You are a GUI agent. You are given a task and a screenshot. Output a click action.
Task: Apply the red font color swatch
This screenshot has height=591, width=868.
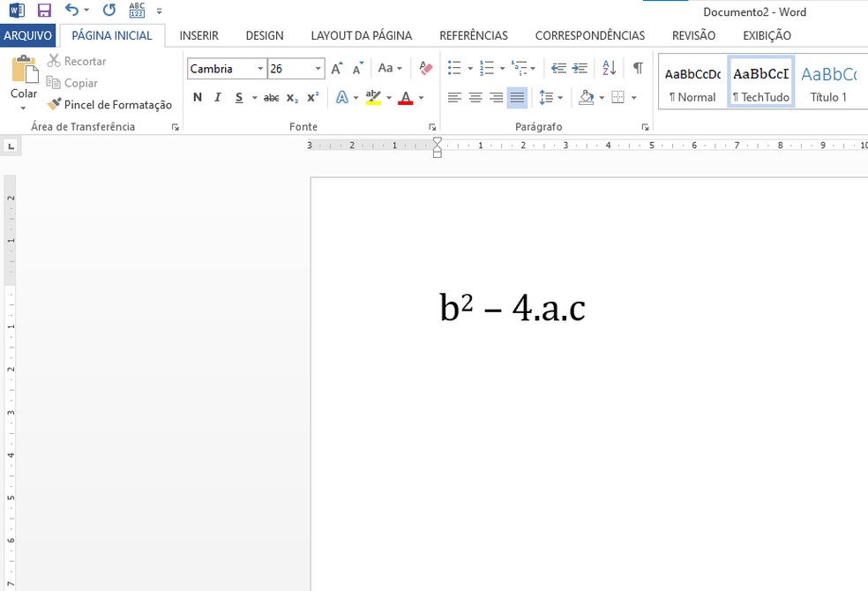405,98
